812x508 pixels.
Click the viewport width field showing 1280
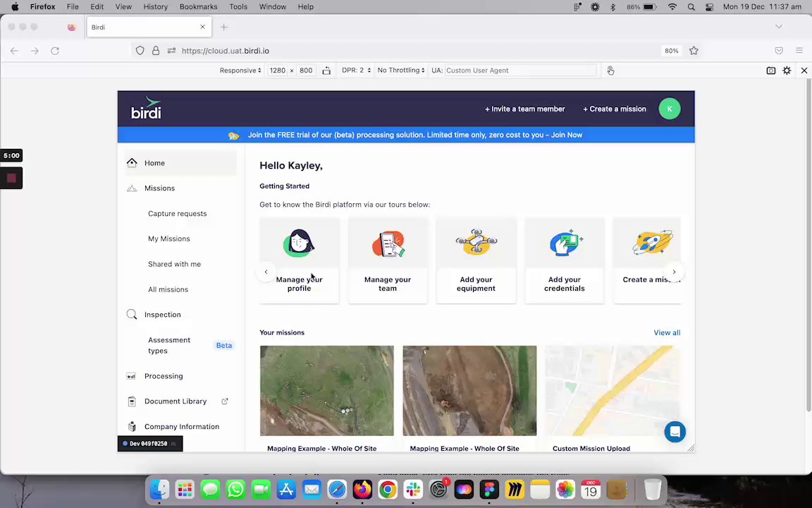point(277,71)
